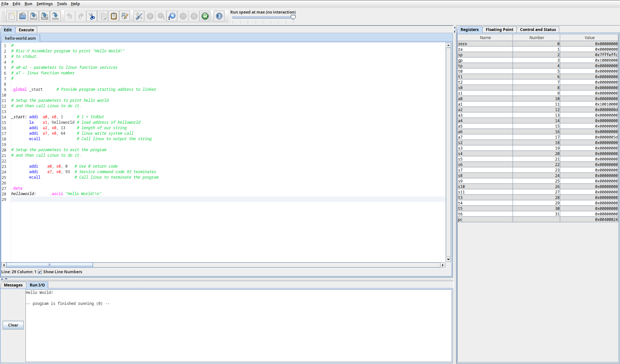Viewport: 620px width, 364px height.
Task: Click the Number column header
Action: pyautogui.click(x=537, y=37)
